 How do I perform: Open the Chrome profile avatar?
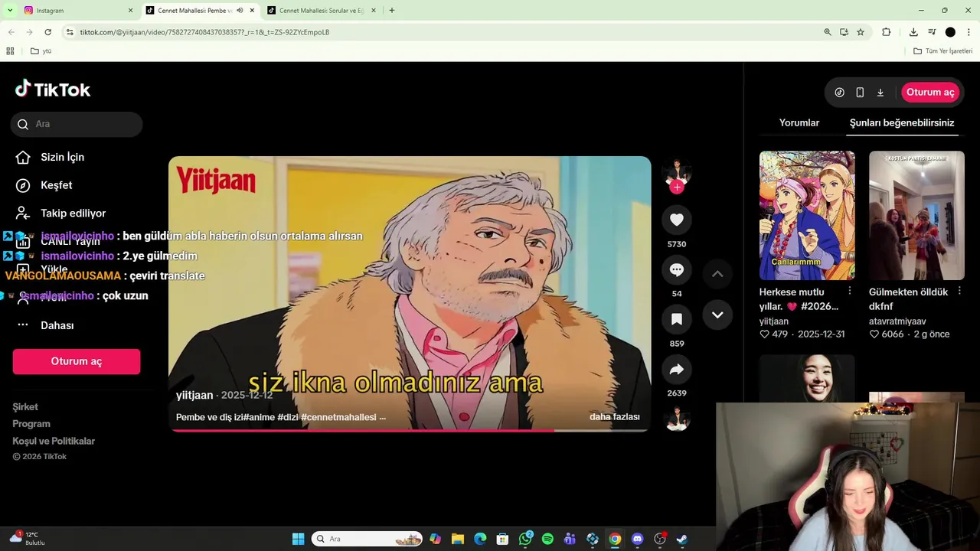[x=950, y=32]
